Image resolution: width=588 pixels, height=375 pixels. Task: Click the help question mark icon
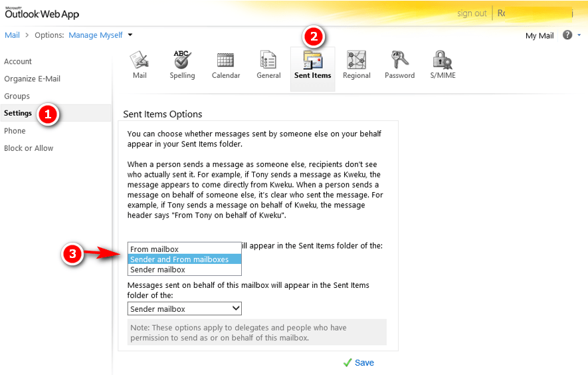(x=567, y=35)
